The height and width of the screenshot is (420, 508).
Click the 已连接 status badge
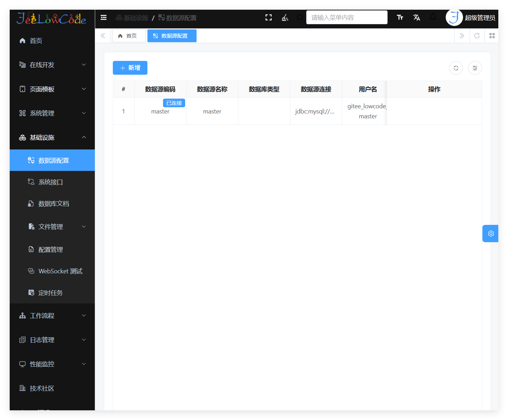click(x=174, y=103)
